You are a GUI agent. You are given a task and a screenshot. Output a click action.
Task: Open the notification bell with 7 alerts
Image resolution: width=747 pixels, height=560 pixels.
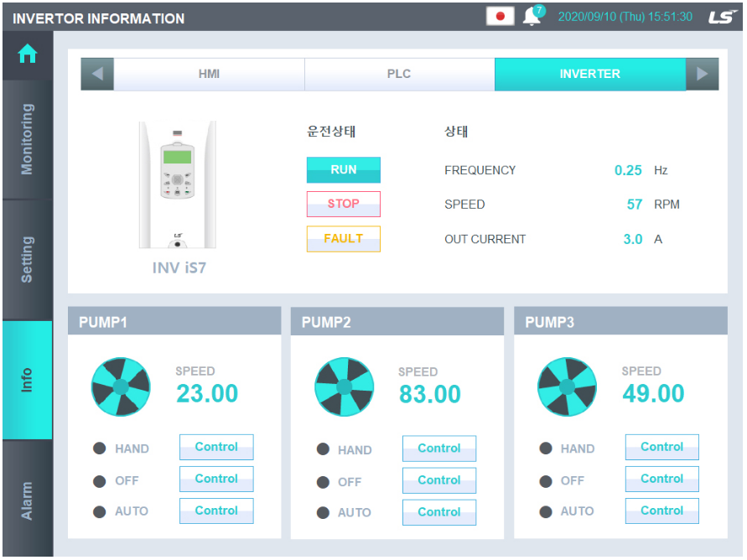[x=532, y=16]
